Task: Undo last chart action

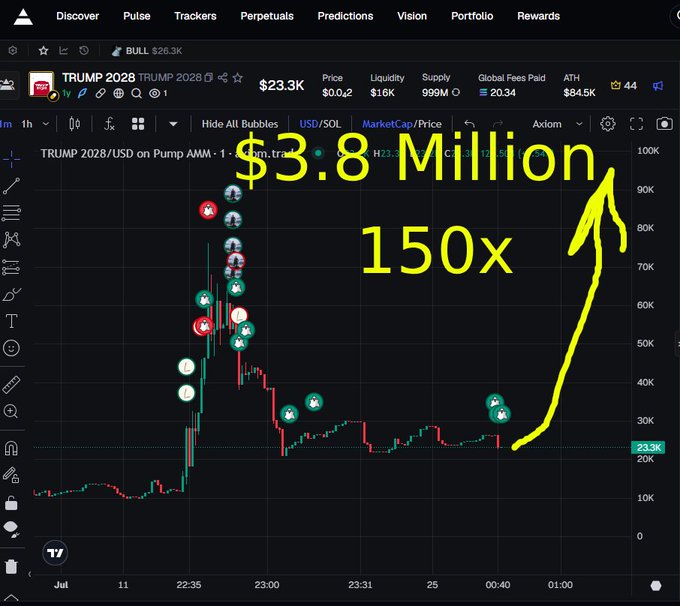Action: pyautogui.click(x=469, y=124)
